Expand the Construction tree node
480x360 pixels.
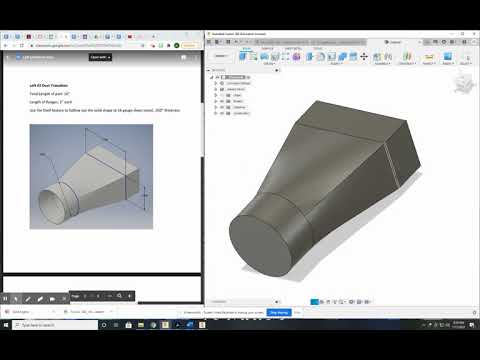[216, 113]
